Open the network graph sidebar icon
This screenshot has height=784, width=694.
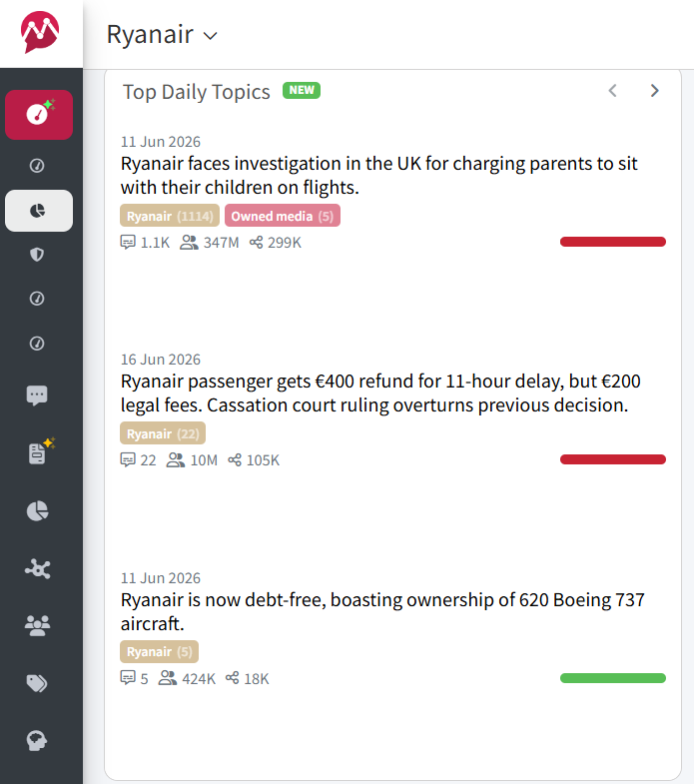point(38,569)
